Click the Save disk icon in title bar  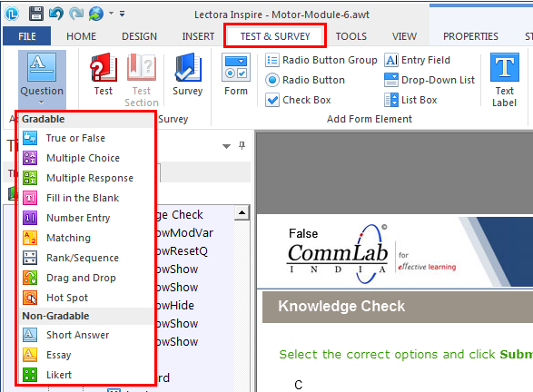point(35,14)
